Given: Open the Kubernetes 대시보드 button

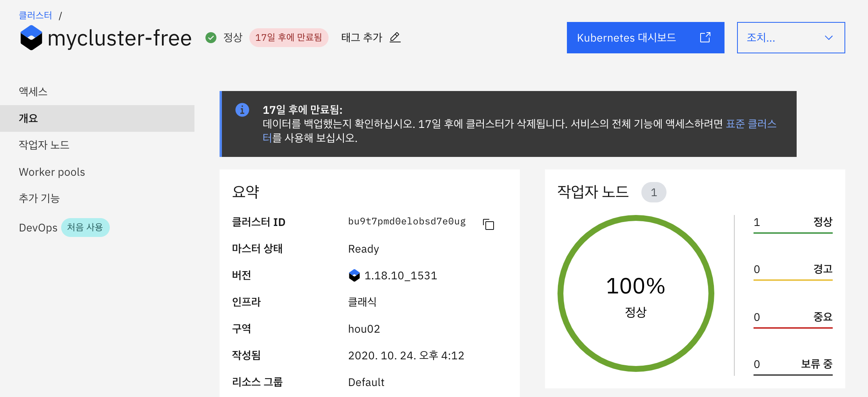Looking at the screenshot, I should 645,38.
